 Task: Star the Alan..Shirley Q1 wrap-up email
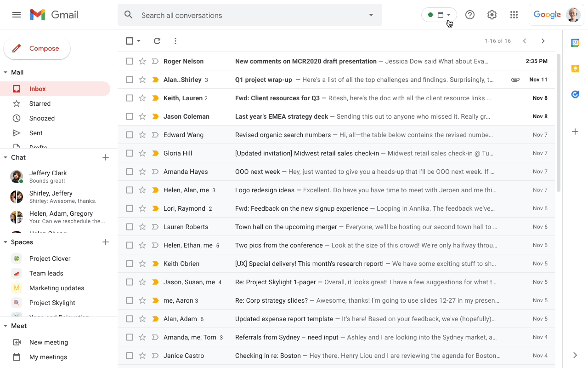tap(142, 80)
